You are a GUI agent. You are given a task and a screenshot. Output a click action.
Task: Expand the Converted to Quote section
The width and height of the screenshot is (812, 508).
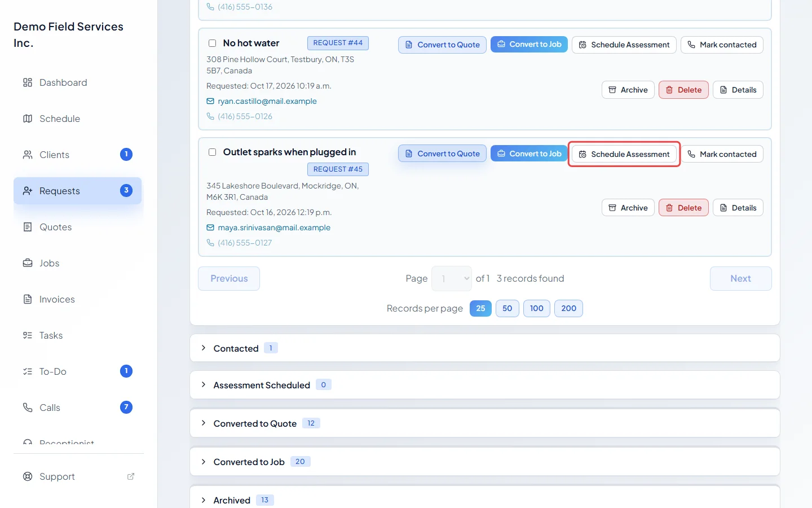485,423
